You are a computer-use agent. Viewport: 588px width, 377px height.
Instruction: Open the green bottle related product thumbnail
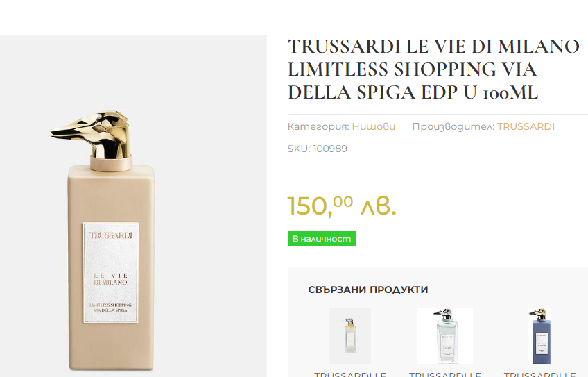coord(445,336)
